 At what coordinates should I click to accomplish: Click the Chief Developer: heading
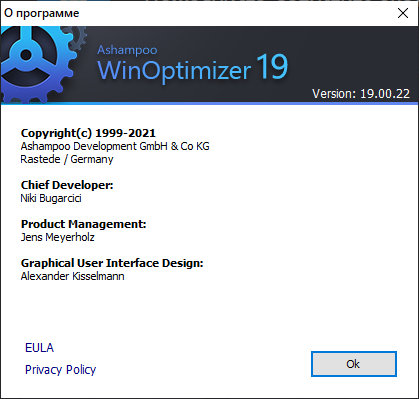(67, 185)
